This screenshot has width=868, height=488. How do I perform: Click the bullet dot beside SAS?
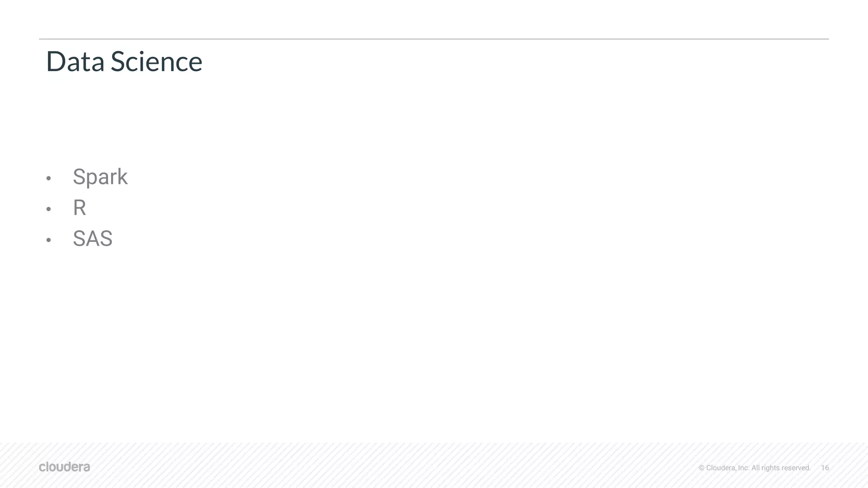[x=49, y=240]
